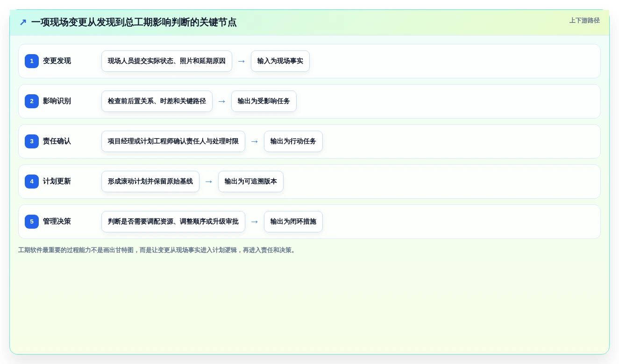Select step number 3 badge for 责任确认
The width and height of the screenshot is (619, 364).
tap(32, 141)
